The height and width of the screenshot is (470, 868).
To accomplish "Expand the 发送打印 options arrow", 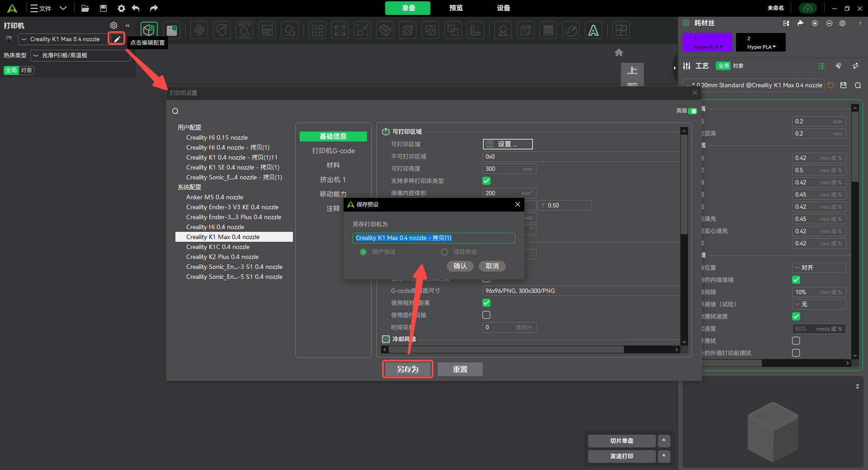I will click(664, 456).
